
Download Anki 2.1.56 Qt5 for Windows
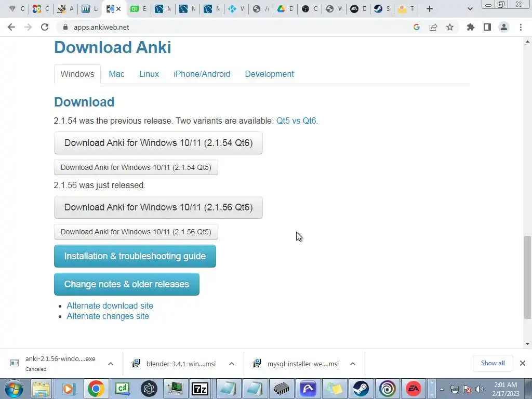click(x=136, y=232)
